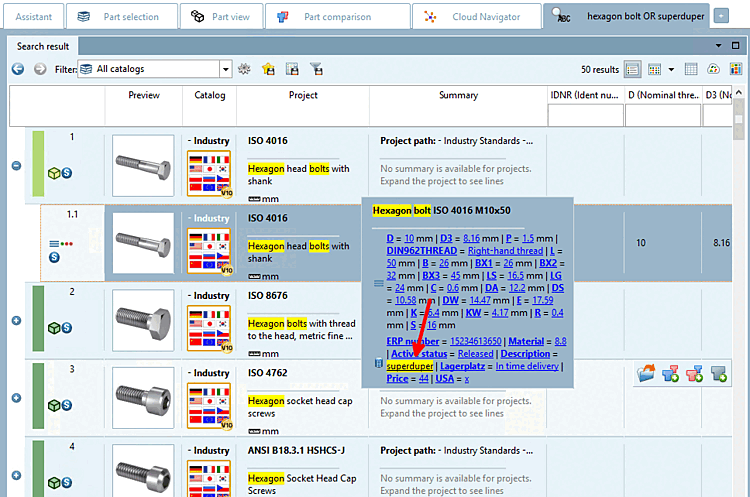Click the catalog flags icon in row 1
The width and height of the screenshot is (750, 497).
(210, 173)
